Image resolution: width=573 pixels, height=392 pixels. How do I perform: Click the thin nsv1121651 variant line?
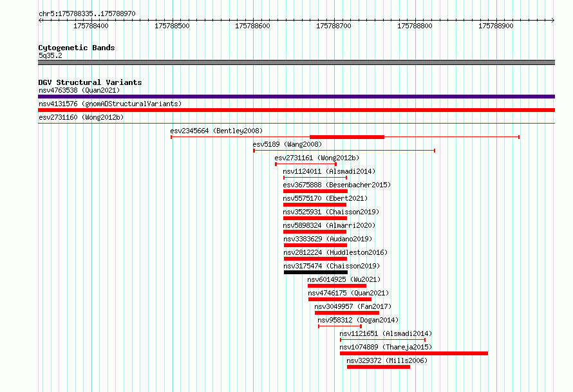pyautogui.click(x=382, y=340)
